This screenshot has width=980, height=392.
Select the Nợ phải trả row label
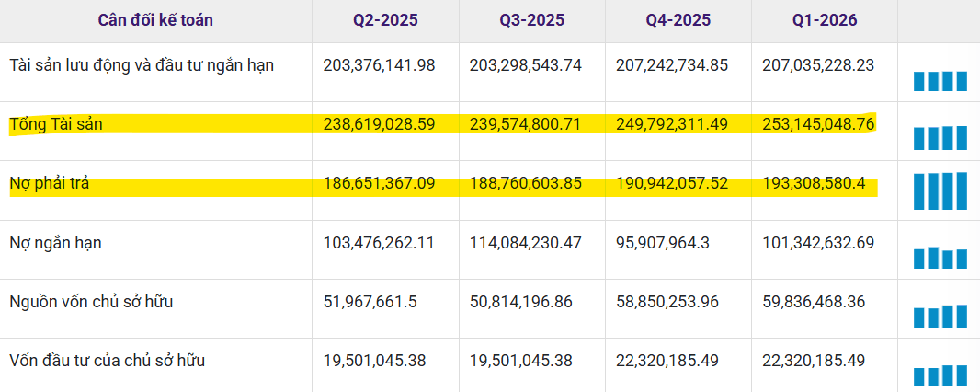point(50,184)
